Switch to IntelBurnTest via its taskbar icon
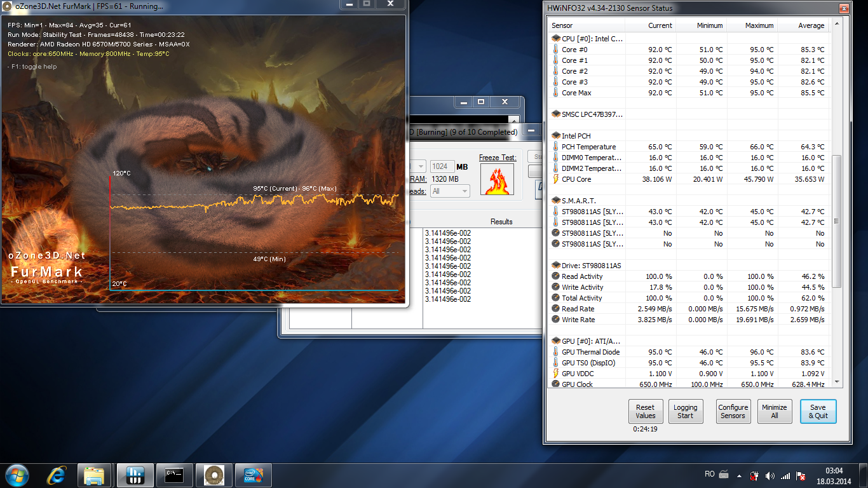Viewport: 868px width, 488px height. pos(253,475)
